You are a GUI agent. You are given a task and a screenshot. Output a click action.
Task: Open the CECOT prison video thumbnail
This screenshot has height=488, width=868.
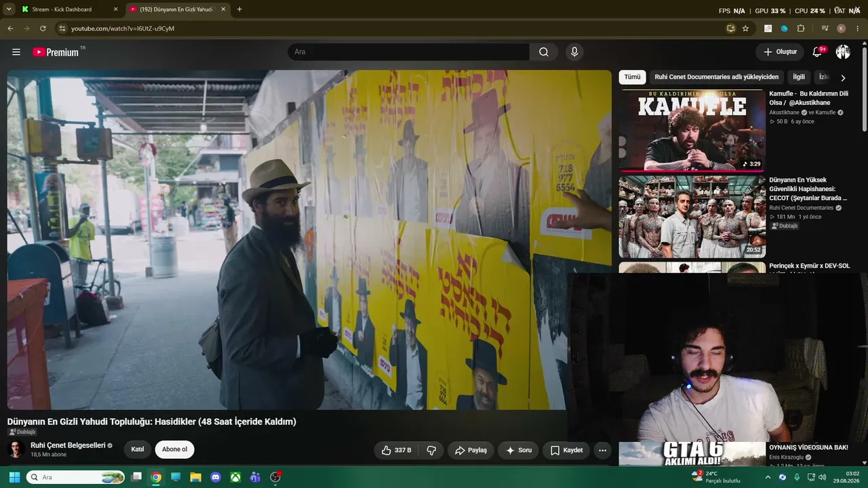pyautogui.click(x=692, y=217)
